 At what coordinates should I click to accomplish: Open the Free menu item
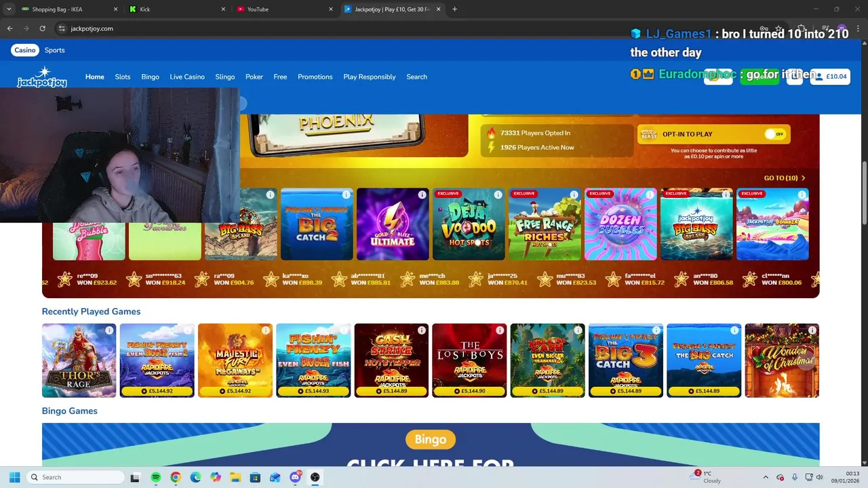(280, 77)
